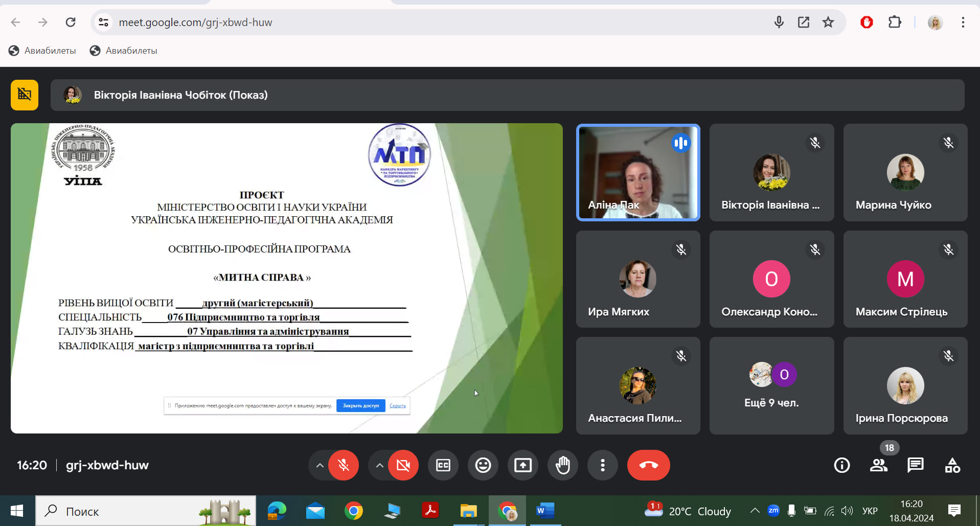Open the emoji reactions button
This screenshot has width=980, height=526.
point(483,465)
